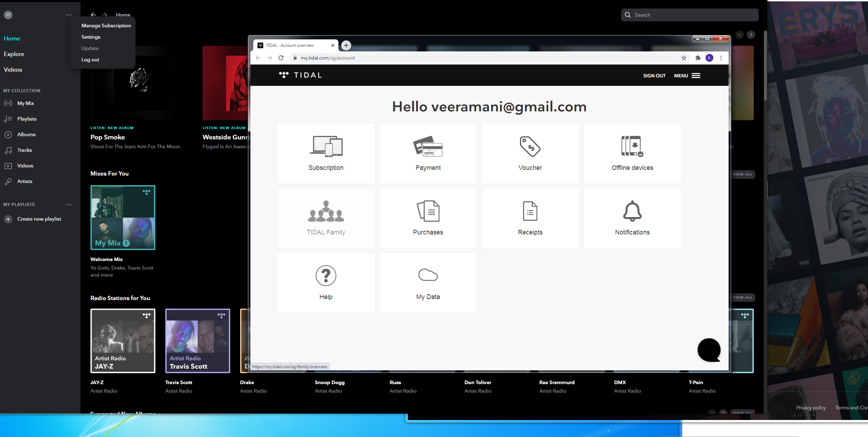Image resolution: width=868 pixels, height=437 pixels.
Task: Click the TIDAL logo in browser page header
Action: pyautogui.click(x=300, y=75)
